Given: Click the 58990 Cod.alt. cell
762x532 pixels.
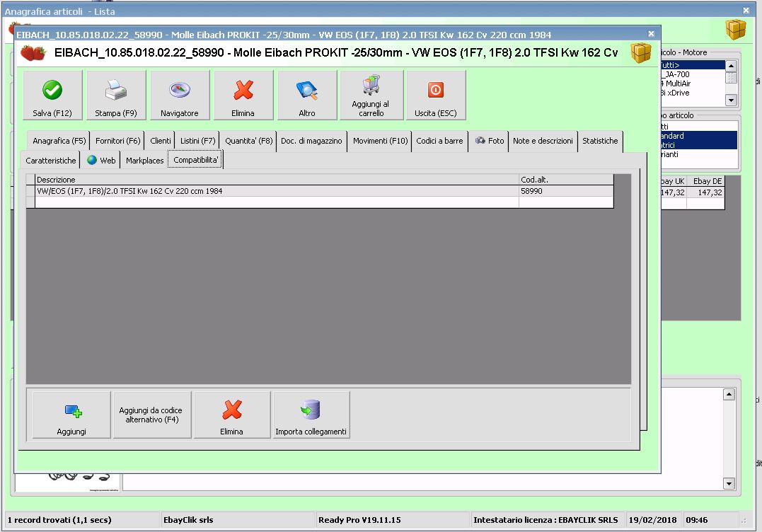Looking at the screenshot, I should [x=566, y=192].
